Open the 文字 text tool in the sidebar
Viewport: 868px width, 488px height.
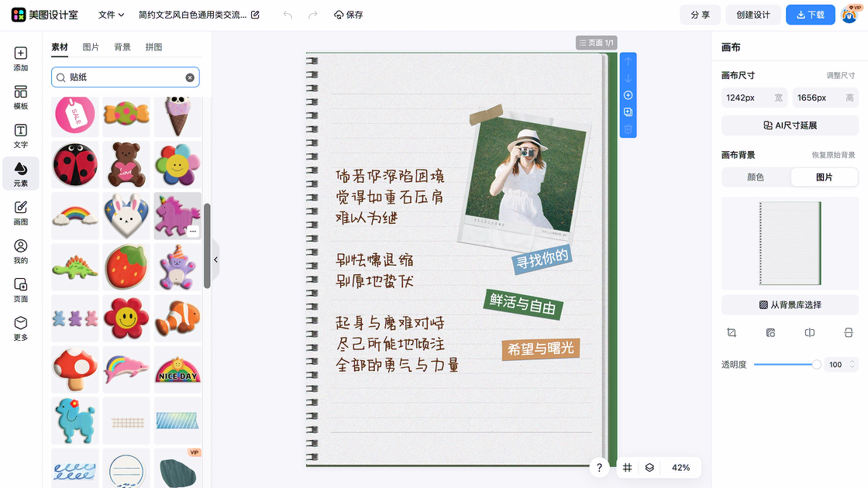(21, 135)
